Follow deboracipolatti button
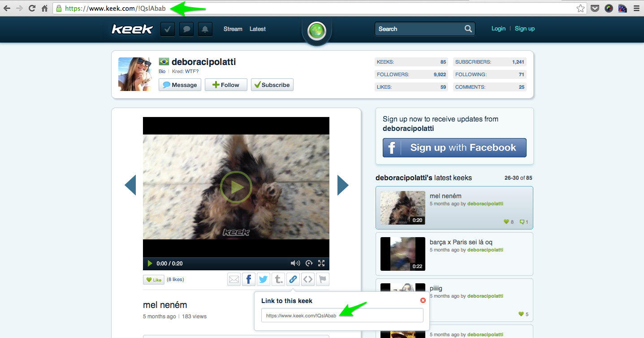This screenshot has width=644, height=338. coord(226,85)
